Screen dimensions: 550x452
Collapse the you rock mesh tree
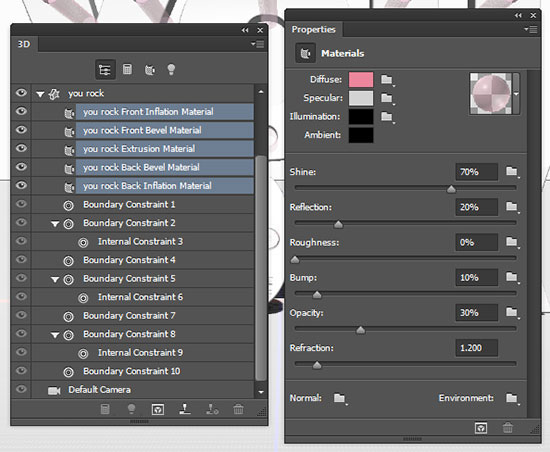click(40, 94)
